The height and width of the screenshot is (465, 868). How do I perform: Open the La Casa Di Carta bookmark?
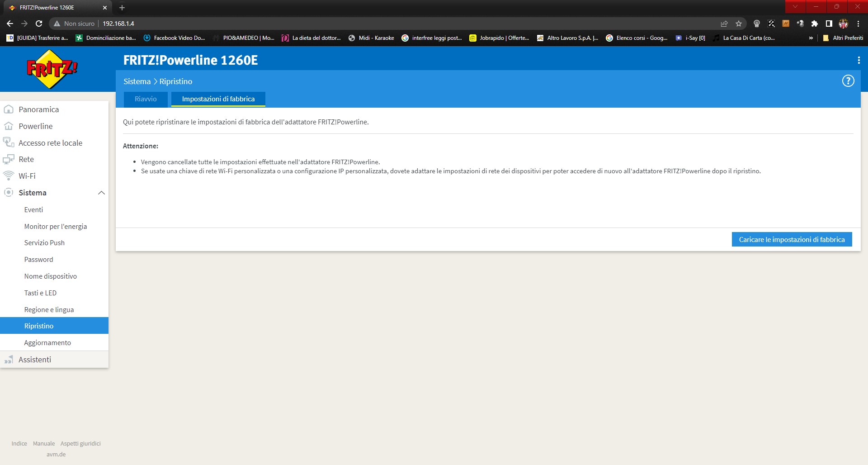[744, 38]
